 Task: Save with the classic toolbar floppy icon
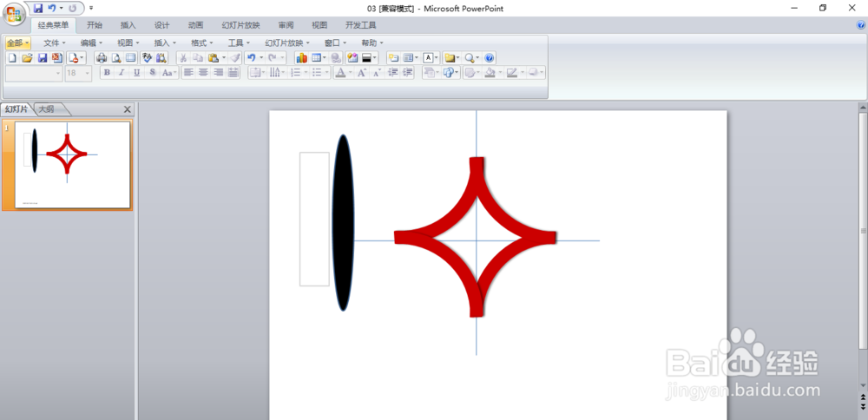coord(43,57)
